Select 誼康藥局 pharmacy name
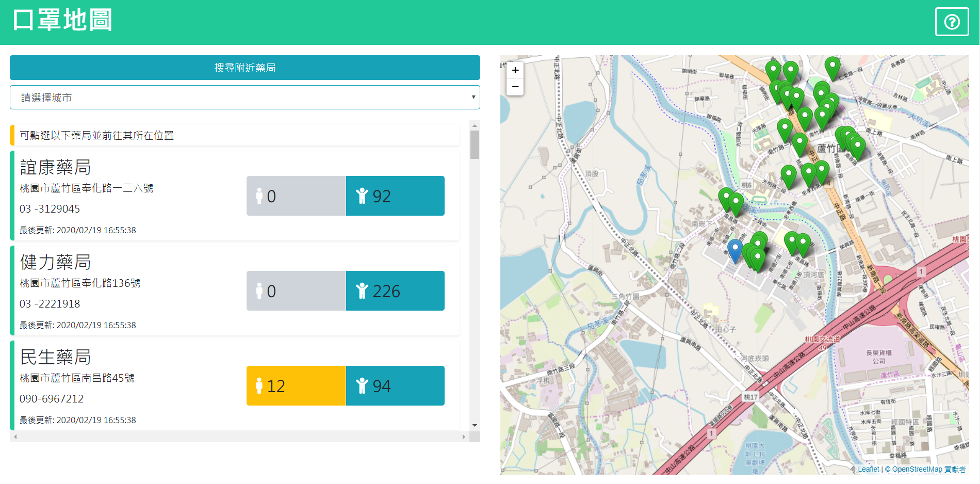980x484 pixels. point(56,167)
